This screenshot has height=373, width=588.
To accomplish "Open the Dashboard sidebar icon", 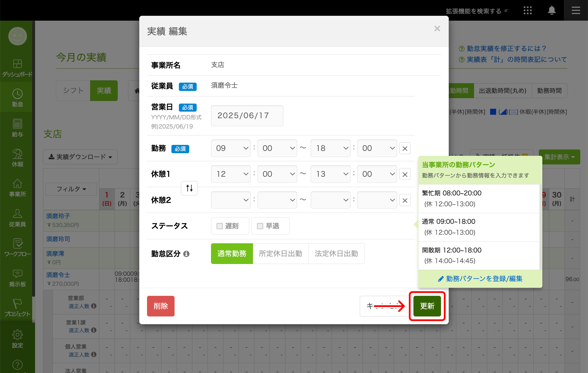I will click(18, 68).
